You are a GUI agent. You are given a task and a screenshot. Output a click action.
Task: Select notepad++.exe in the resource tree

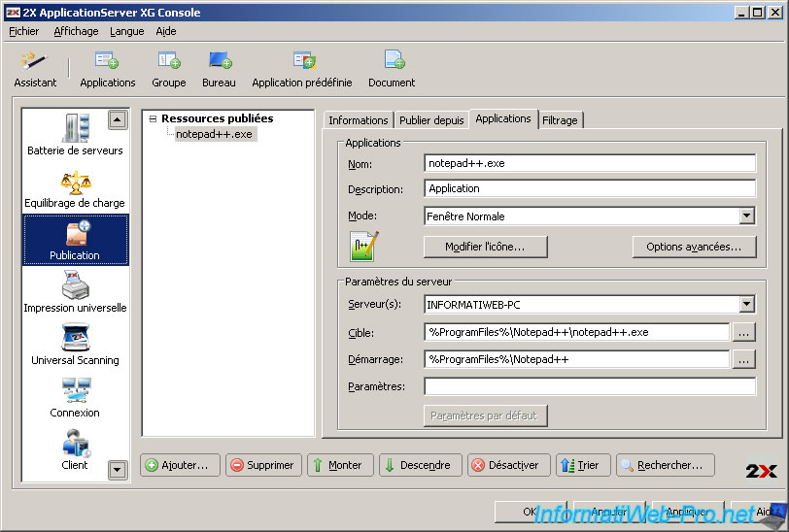(214, 134)
